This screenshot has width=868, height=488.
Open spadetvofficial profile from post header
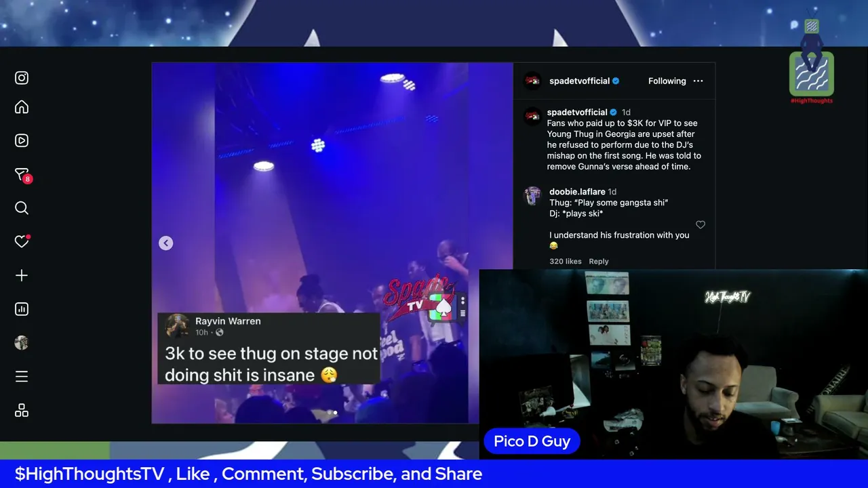click(579, 81)
